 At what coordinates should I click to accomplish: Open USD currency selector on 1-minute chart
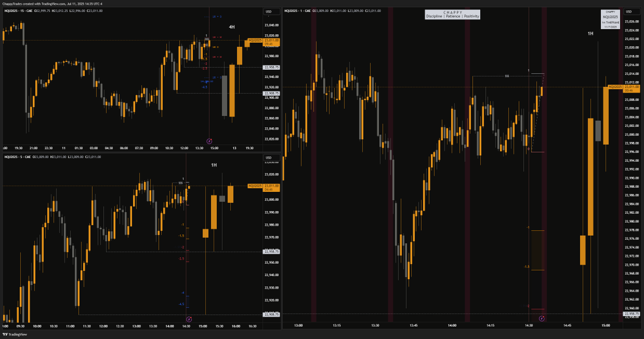point(631,12)
